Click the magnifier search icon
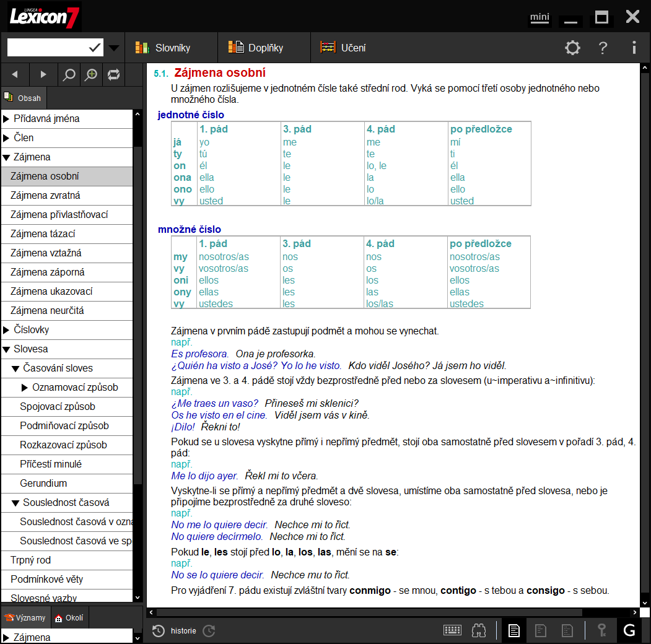The width and height of the screenshot is (651, 644). (69, 75)
